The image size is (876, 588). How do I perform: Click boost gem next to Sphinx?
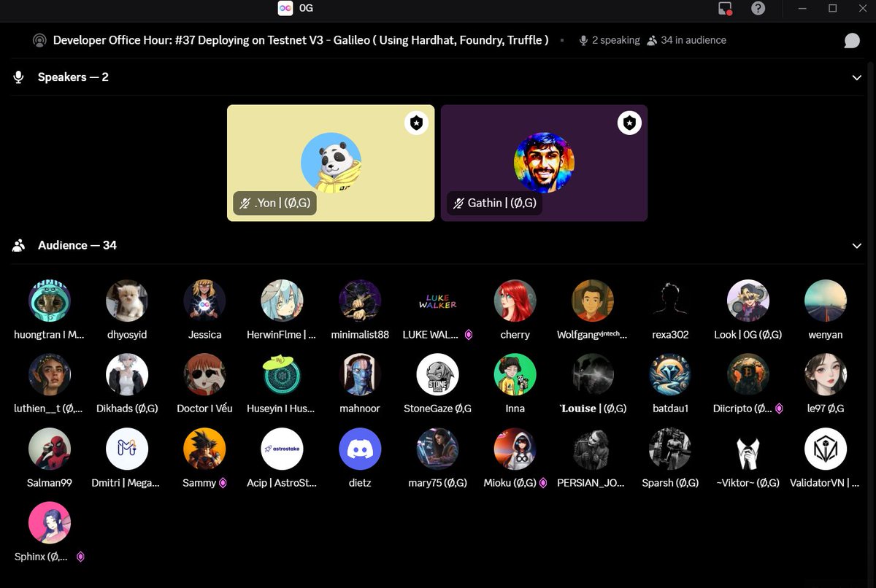[x=80, y=557]
